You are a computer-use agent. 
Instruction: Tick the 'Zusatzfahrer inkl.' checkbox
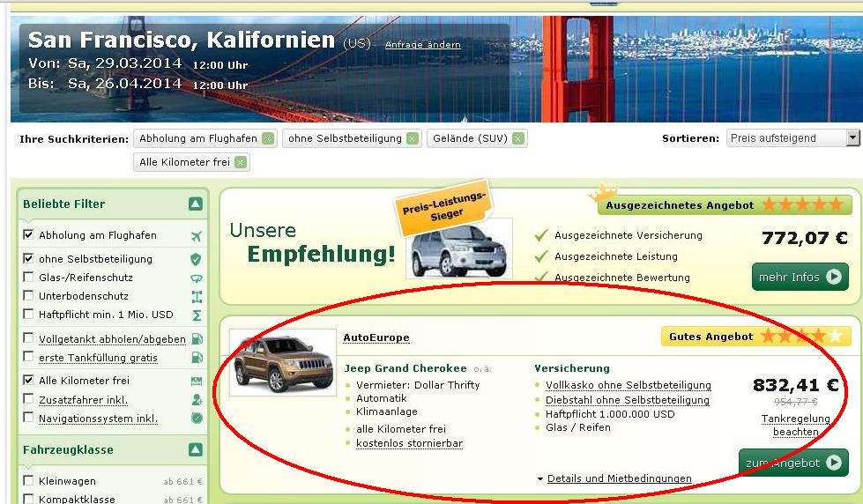point(29,400)
